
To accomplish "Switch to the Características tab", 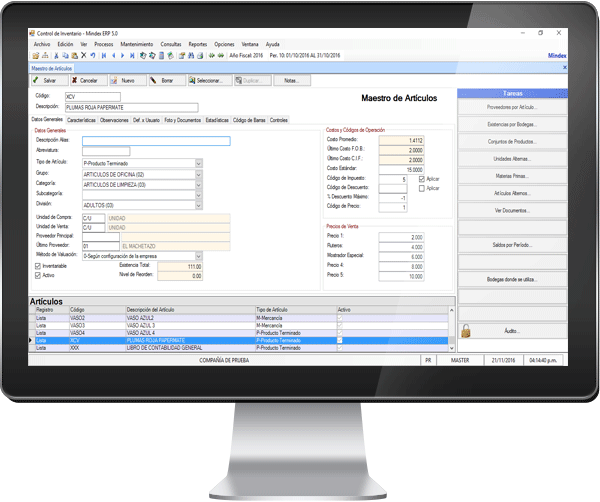I will click(81, 120).
